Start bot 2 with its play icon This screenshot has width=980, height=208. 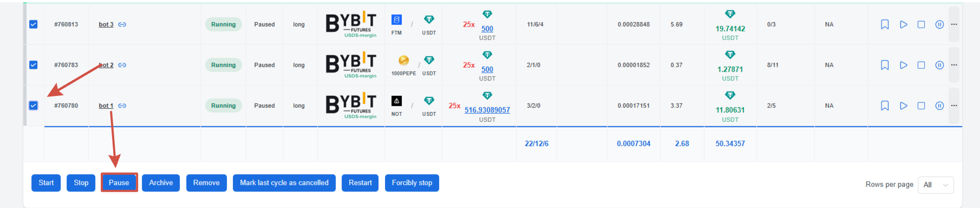click(x=903, y=65)
